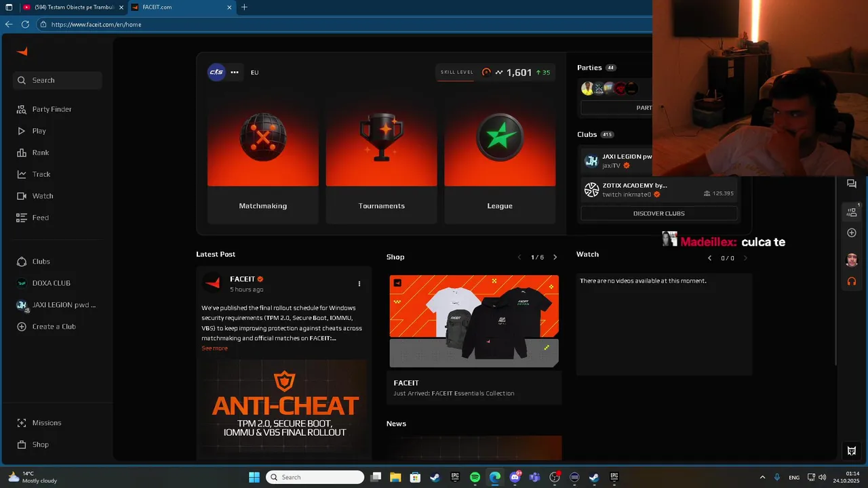Click the microphone tray icon
Image resolution: width=868 pixels, height=488 pixels.
tap(777, 477)
